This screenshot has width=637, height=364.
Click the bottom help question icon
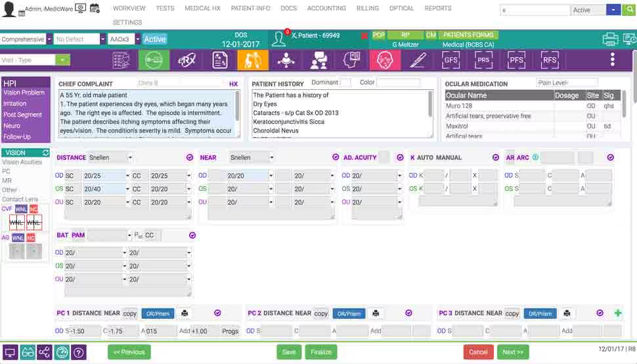78,352
